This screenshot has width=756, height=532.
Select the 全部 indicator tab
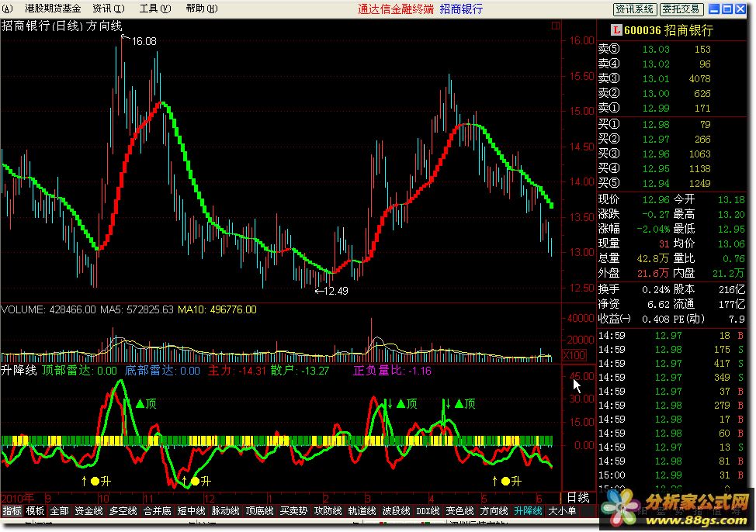point(59,510)
